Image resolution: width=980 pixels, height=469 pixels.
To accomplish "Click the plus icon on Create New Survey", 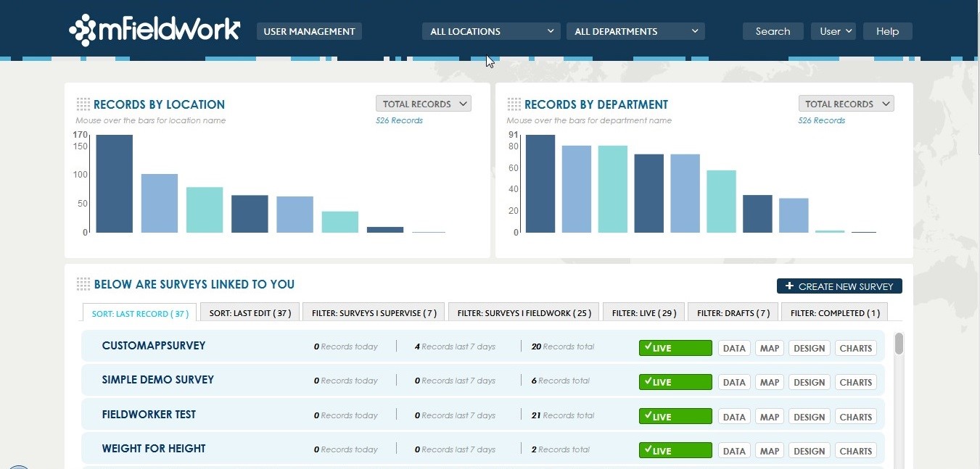I will click(788, 286).
